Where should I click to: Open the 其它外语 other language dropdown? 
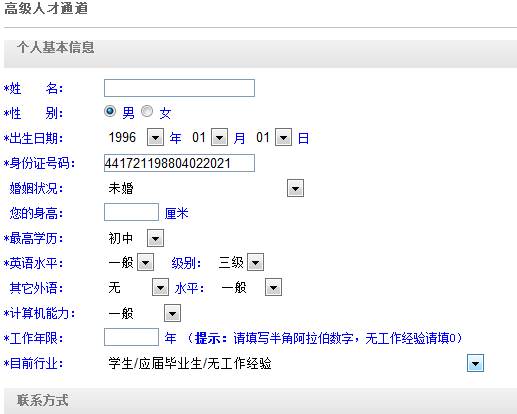point(160,287)
